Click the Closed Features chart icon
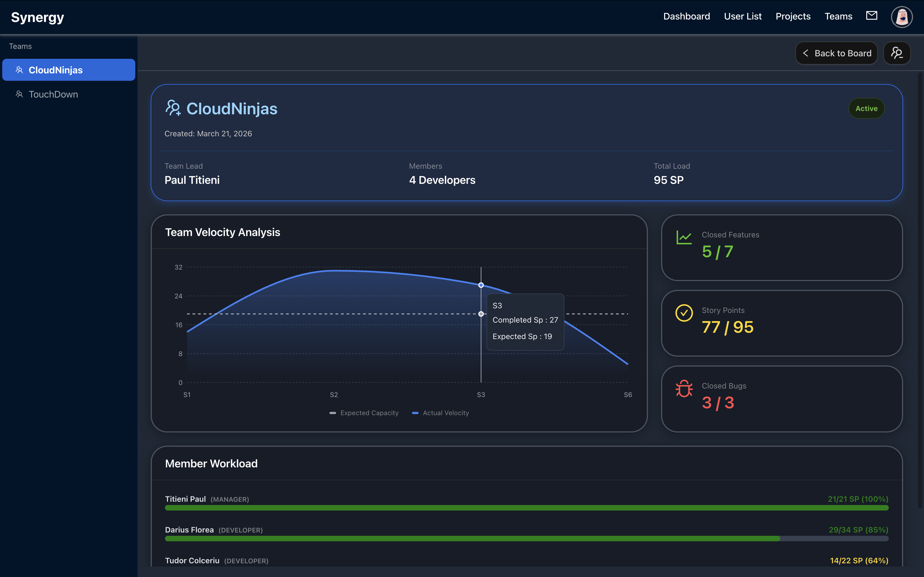 tap(683, 237)
